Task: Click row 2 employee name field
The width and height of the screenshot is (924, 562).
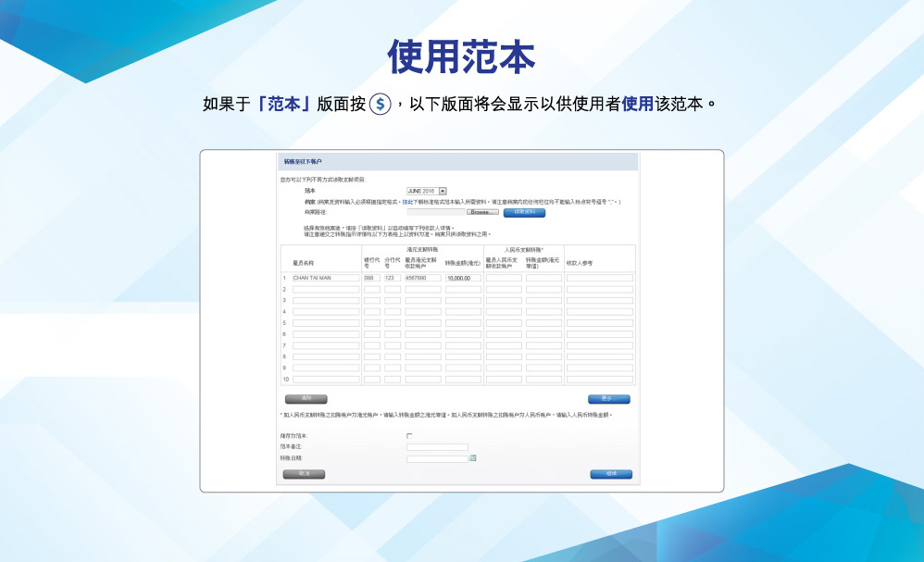Action: [x=326, y=290]
